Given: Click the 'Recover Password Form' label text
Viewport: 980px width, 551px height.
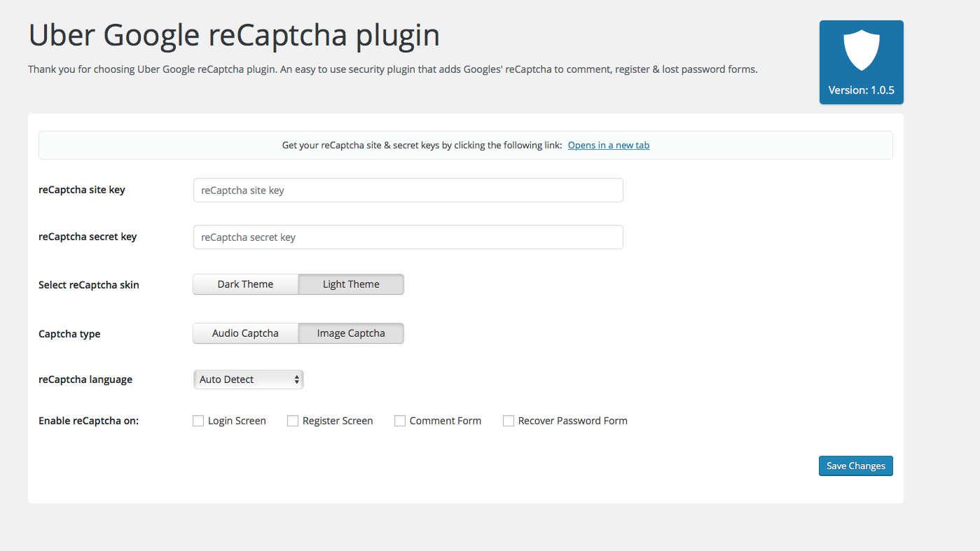Looking at the screenshot, I should coord(572,421).
